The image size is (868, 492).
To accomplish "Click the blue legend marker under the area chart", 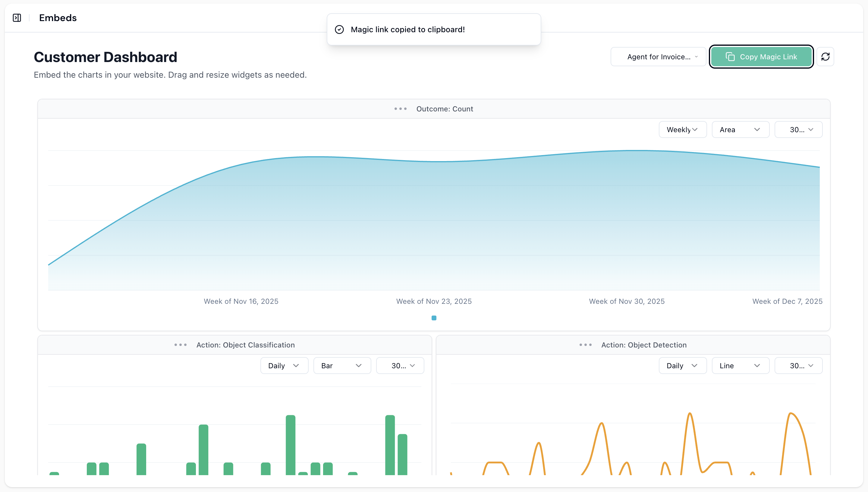I will click(x=434, y=318).
